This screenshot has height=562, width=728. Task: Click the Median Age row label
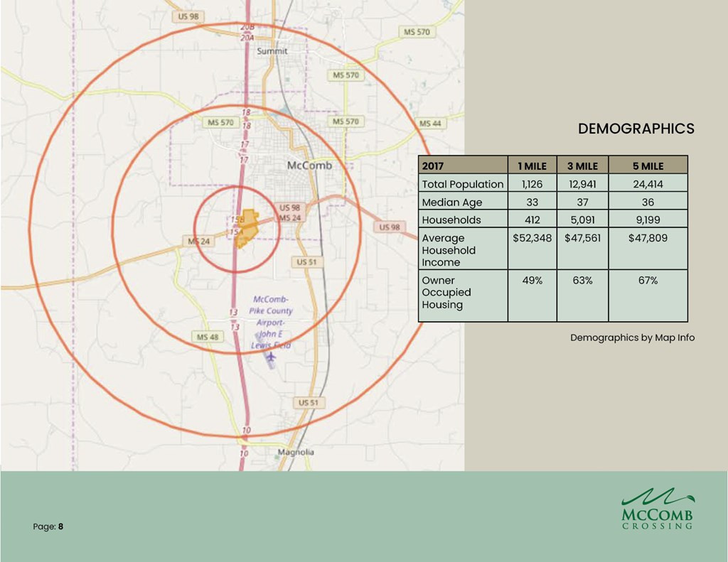[x=452, y=202]
